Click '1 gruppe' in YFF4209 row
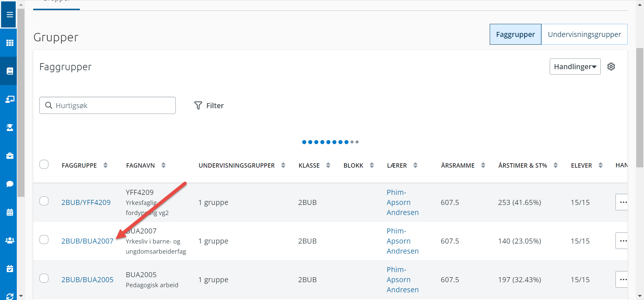Viewport: 644px width, 300px height. tap(213, 202)
